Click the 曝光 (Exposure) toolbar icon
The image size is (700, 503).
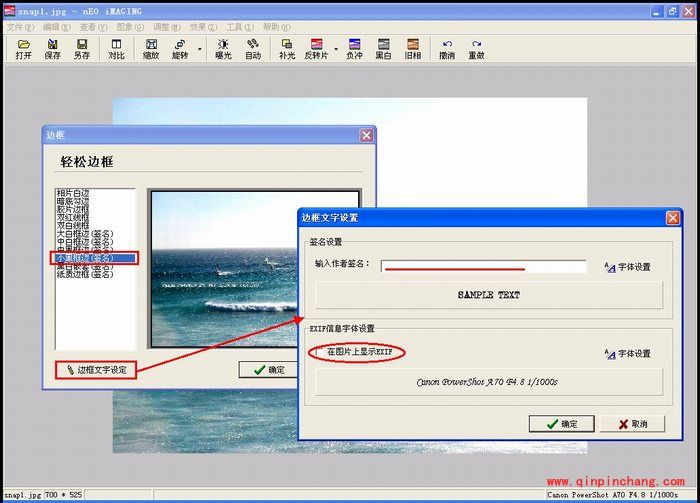pos(223,49)
